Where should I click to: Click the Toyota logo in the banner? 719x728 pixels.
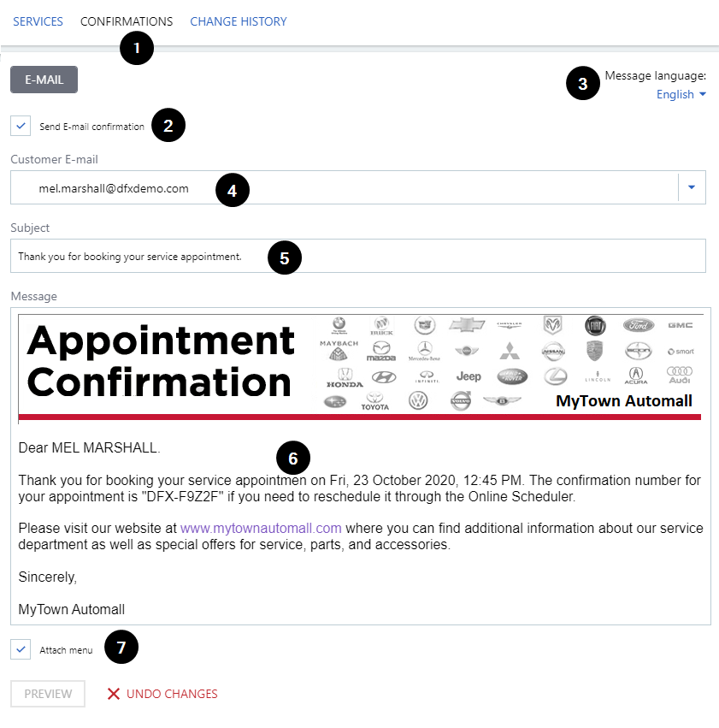pyautogui.click(x=374, y=401)
